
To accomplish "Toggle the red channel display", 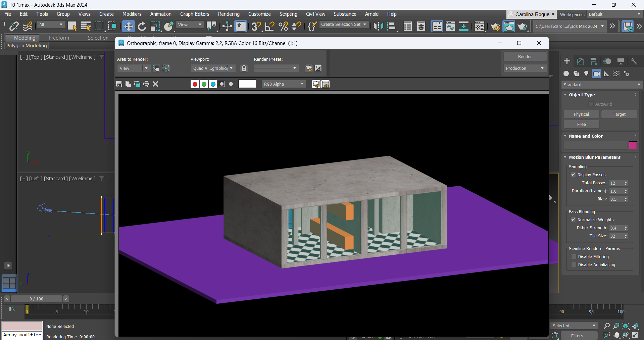I will pos(195,84).
